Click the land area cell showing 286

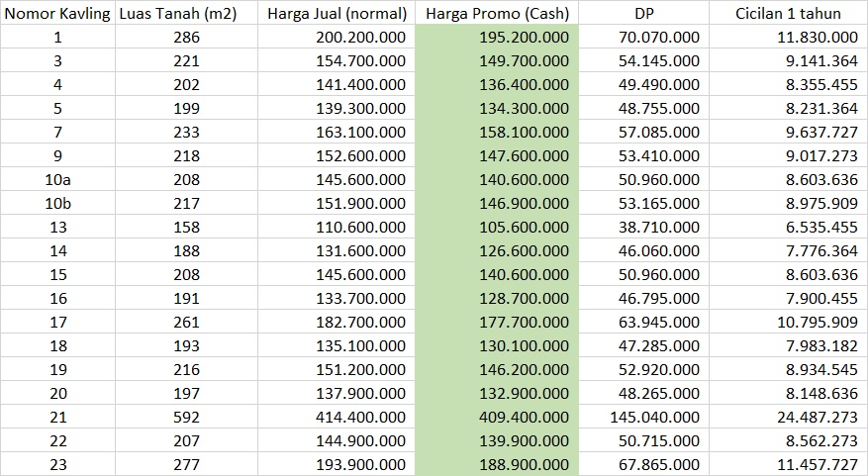(x=186, y=38)
